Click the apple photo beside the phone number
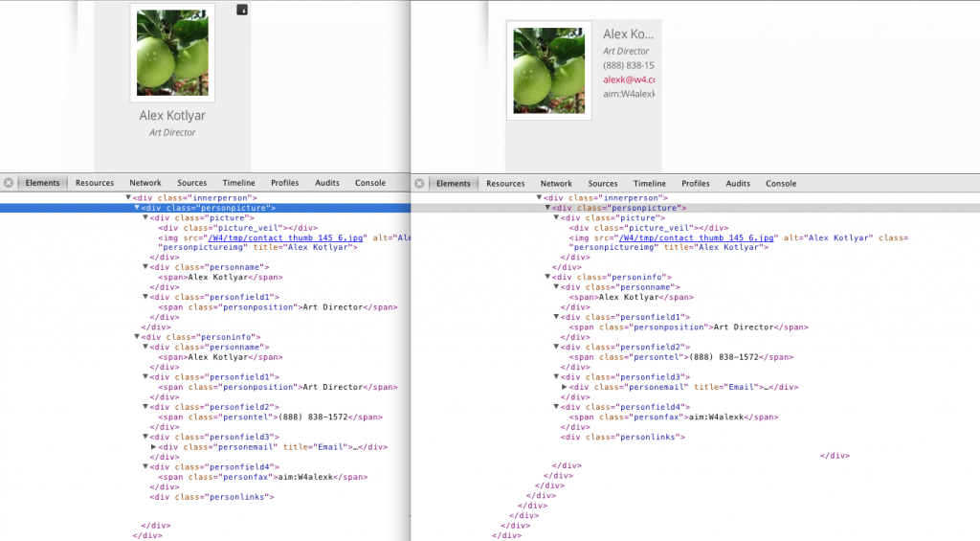The image size is (980, 541). [x=548, y=70]
